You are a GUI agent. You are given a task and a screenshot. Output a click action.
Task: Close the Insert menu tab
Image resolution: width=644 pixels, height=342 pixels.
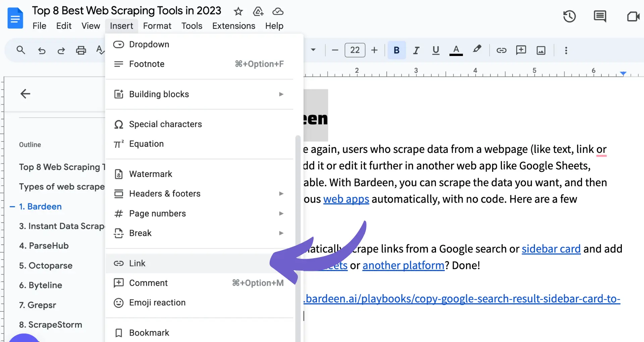coord(121,26)
